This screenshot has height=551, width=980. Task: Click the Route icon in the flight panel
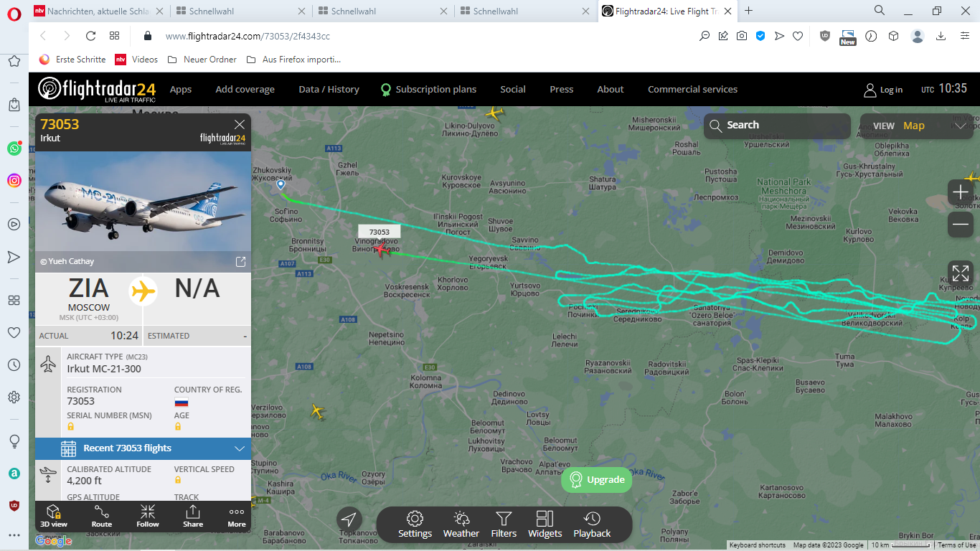[x=102, y=517]
